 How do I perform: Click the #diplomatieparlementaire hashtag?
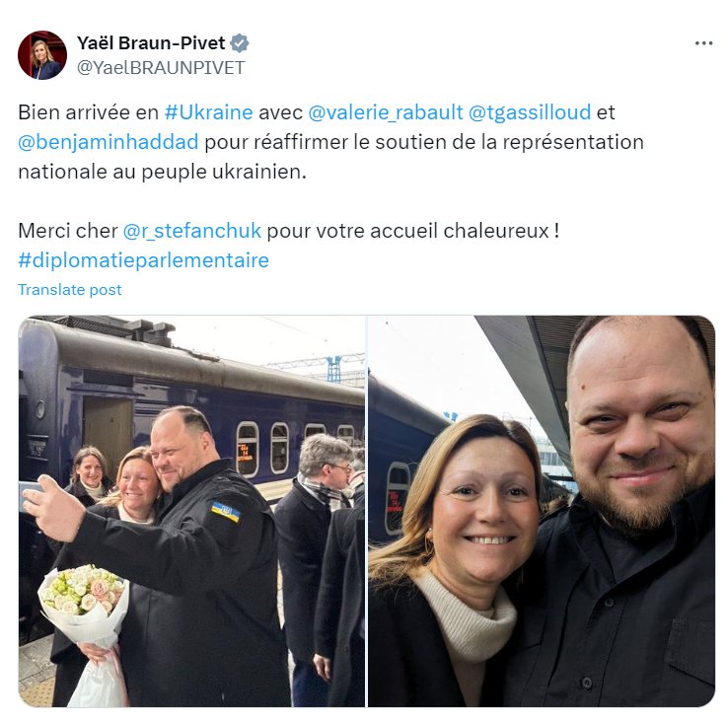pyautogui.click(x=143, y=260)
